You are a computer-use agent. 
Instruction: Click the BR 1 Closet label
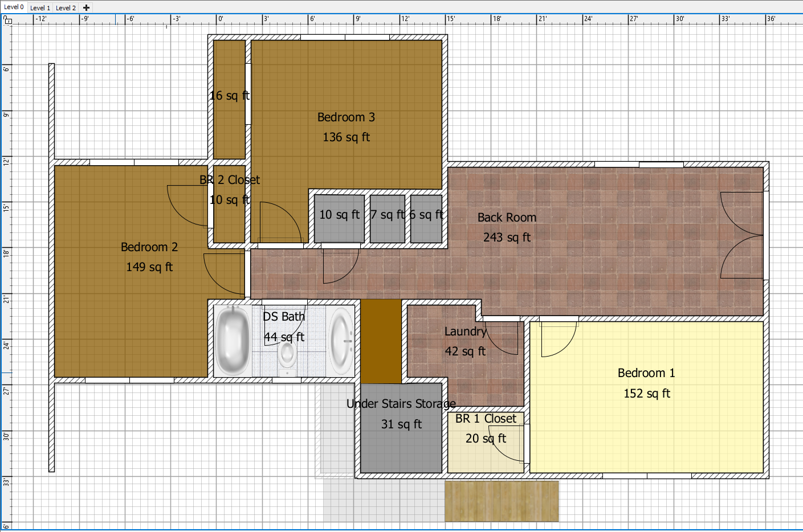[486, 419]
